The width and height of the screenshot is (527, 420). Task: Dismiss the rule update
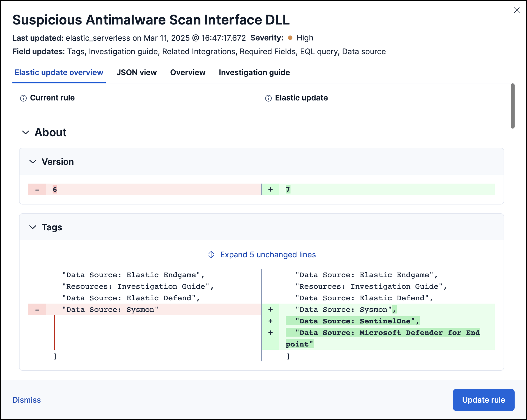[27, 400]
